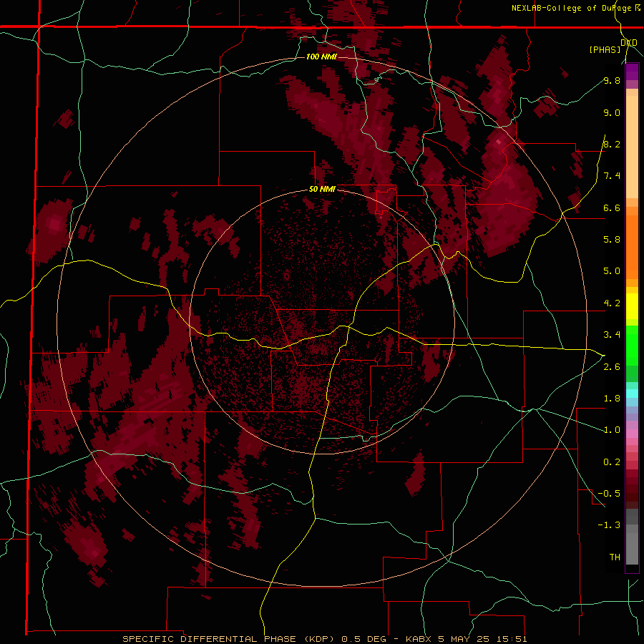The image size is (644, 644).
Task: Click the bright green segment of color bar
Action: [632, 346]
